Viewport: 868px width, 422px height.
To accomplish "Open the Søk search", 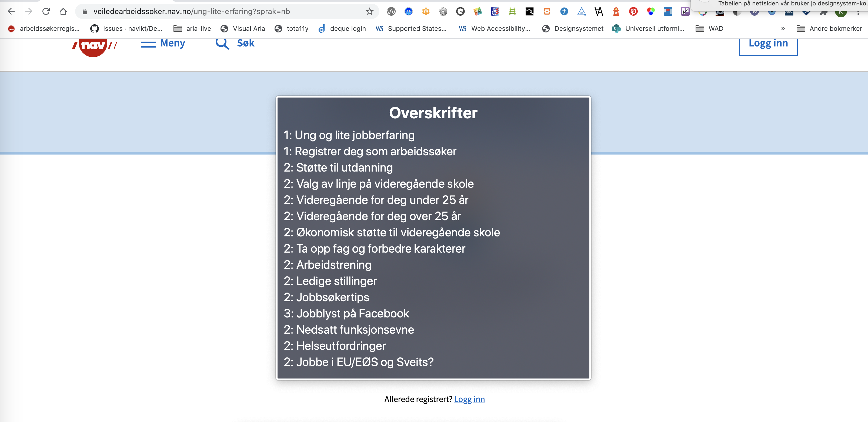I will pyautogui.click(x=235, y=43).
